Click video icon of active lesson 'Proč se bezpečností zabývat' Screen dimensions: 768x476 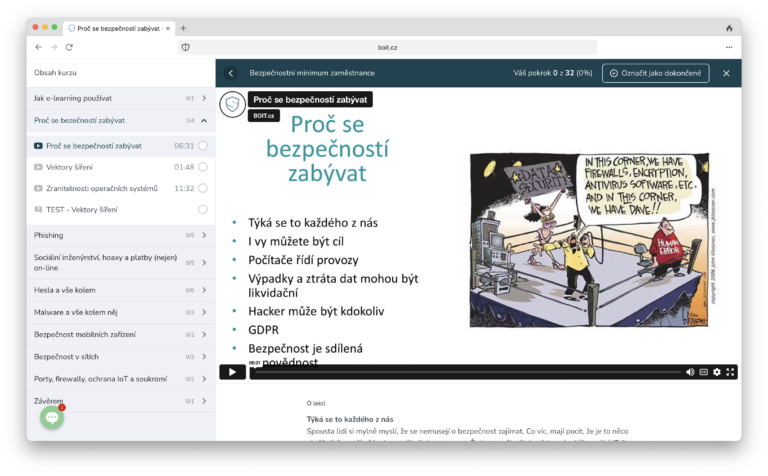[38, 145]
